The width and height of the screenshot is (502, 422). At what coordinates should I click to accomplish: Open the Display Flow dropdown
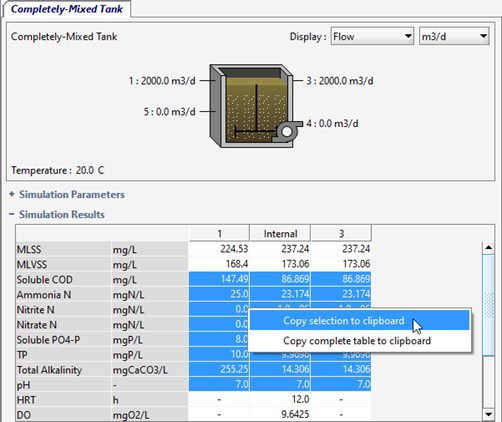(x=372, y=36)
